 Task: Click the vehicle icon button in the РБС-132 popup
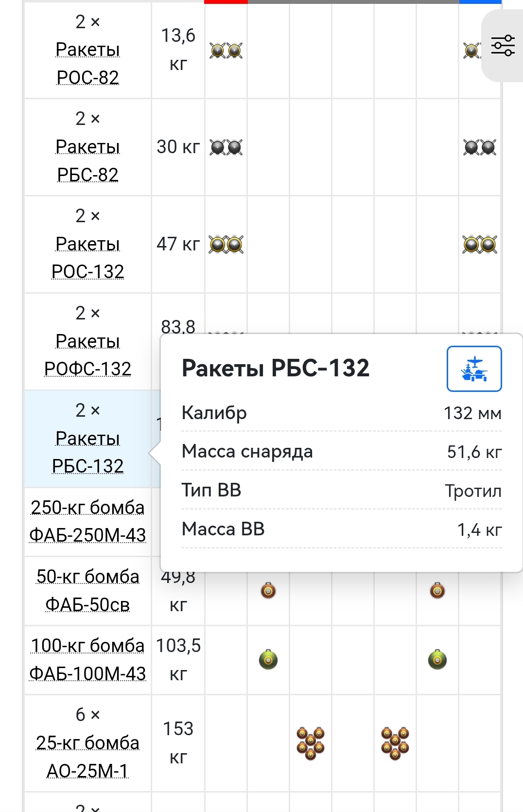click(474, 369)
